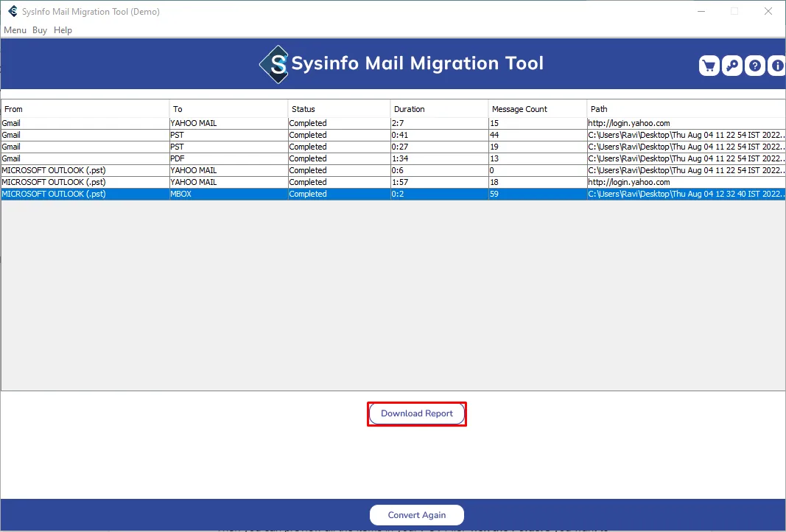Sort by the From column header

pyautogui.click(x=85, y=109)
